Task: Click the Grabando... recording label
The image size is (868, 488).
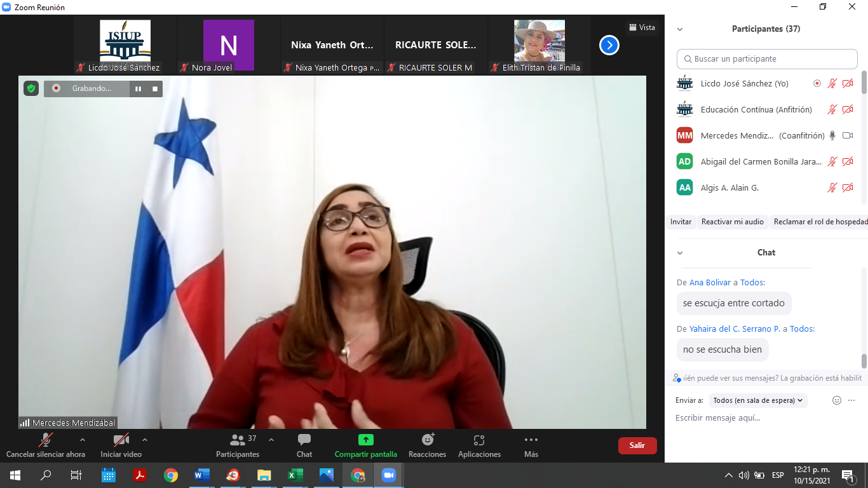Action: point(92,89)
